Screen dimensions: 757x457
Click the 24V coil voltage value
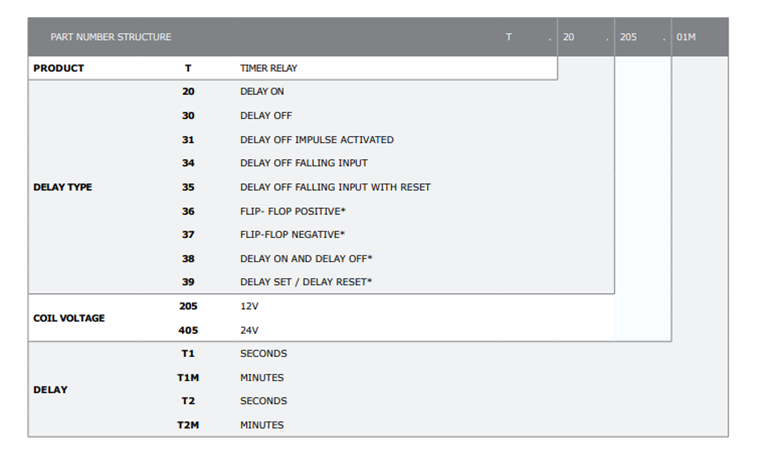(x=249, y=330)
